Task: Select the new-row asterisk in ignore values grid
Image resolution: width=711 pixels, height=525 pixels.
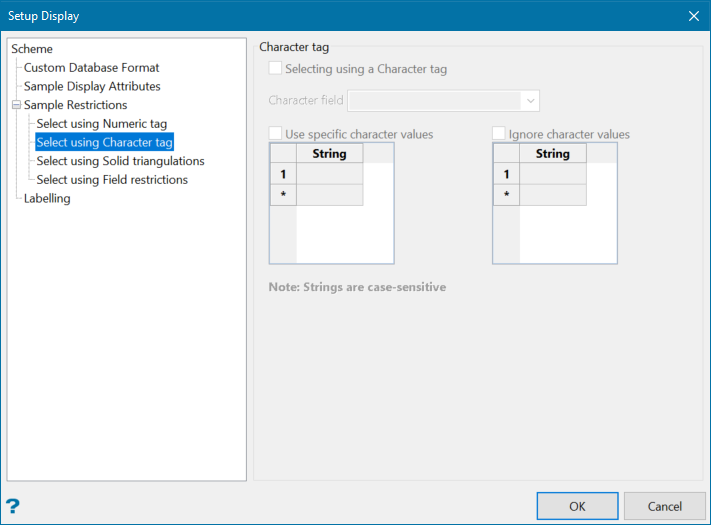Action: tap(506, 194)
